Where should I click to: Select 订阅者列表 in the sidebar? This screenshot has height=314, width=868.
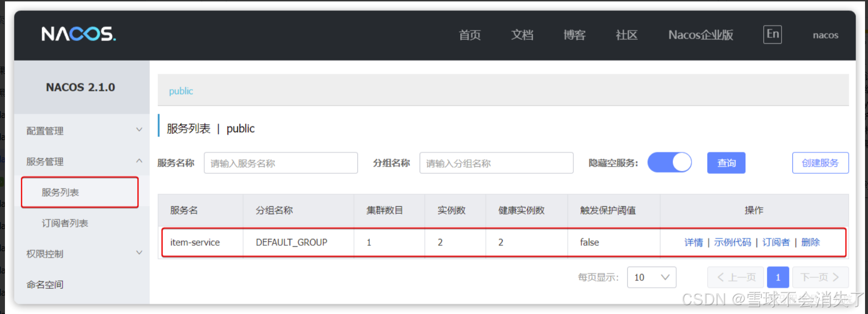click(65, 223)
